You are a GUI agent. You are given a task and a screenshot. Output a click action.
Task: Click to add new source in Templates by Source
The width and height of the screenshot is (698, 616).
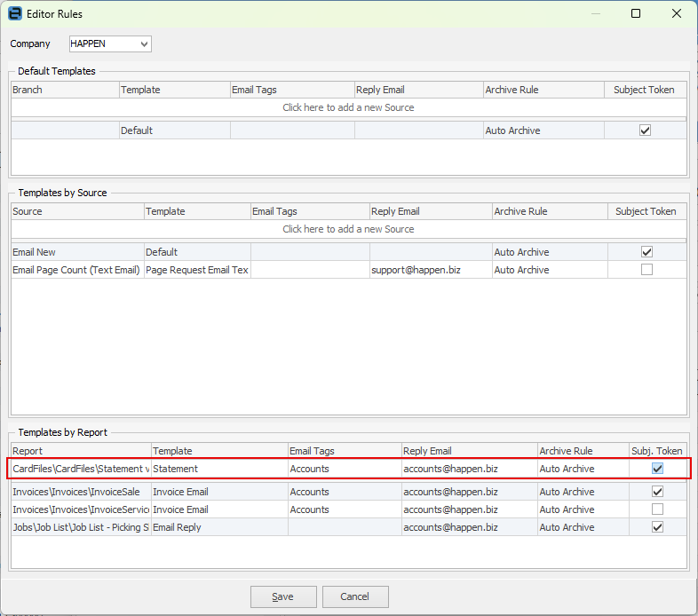coord(348,229)
